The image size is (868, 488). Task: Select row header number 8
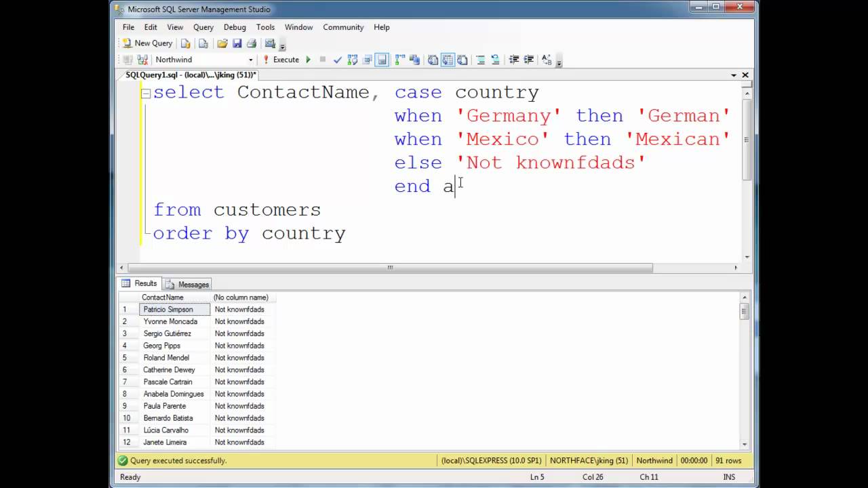129,394
